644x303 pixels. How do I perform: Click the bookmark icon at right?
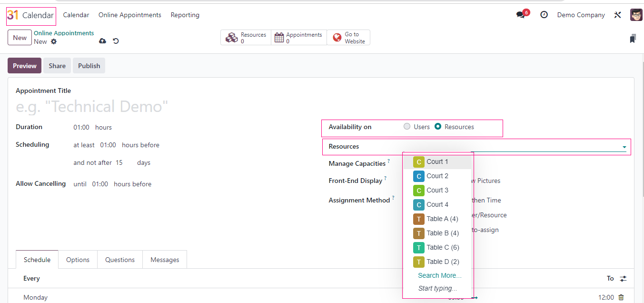click(x=632, y=39)
